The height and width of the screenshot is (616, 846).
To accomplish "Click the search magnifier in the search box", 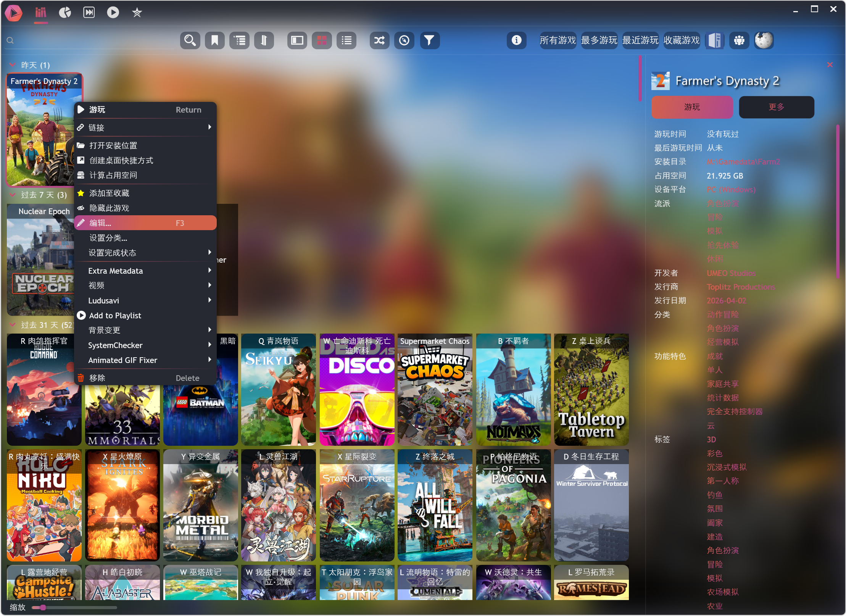I will (x=10, y=40).
